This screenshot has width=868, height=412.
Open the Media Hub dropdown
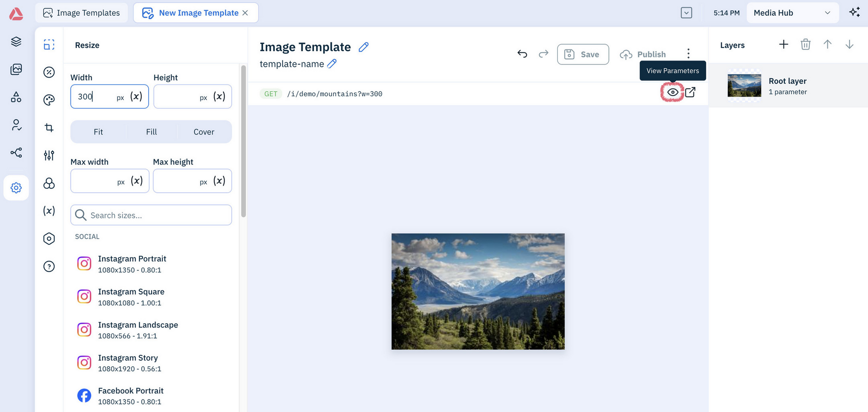792,13
